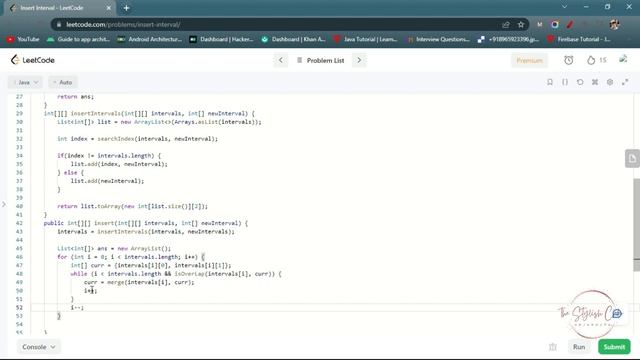Open editor settings gear icon
Screen dimensions: 640x360
(x=610, y=82)
